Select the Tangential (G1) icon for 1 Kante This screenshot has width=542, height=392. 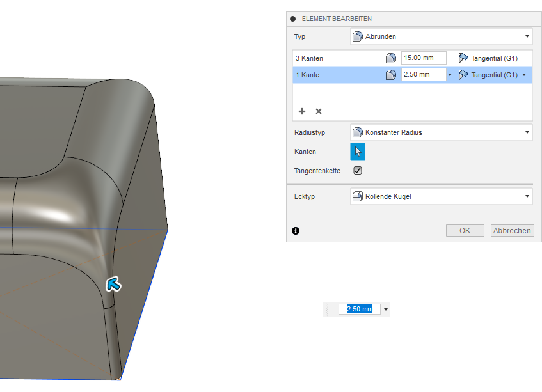465,74
